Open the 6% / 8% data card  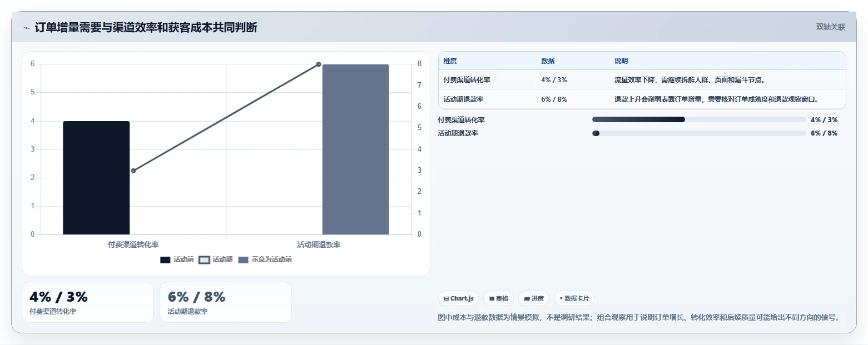coord(226,302)
